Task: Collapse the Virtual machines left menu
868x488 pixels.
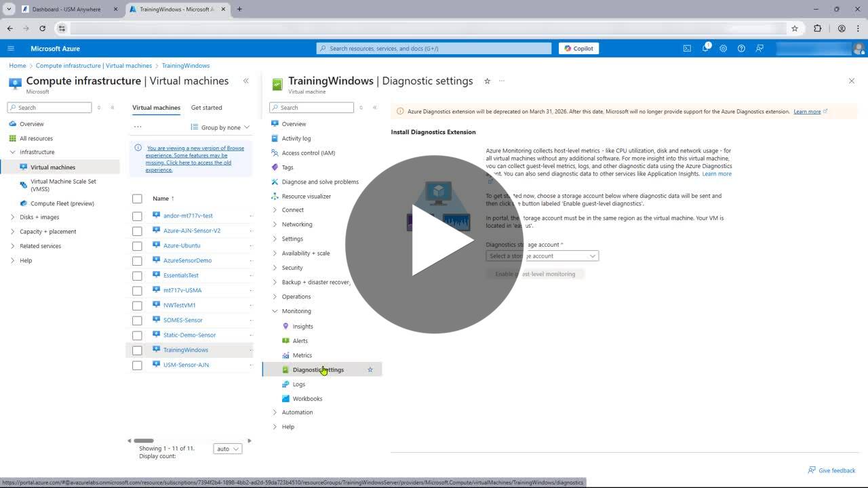Action: pyautogui.click(x=246, y=81)
